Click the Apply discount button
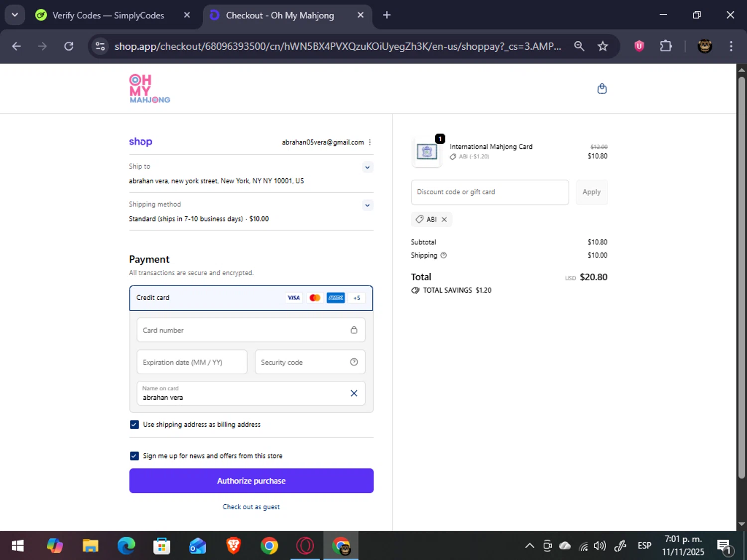The image size is (747, 560). pyautogui.click(x=592, y=192)
